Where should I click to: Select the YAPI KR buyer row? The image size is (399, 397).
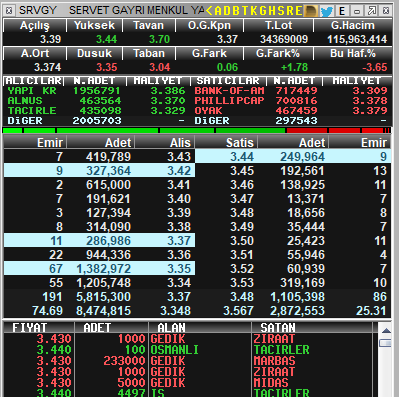97,91
